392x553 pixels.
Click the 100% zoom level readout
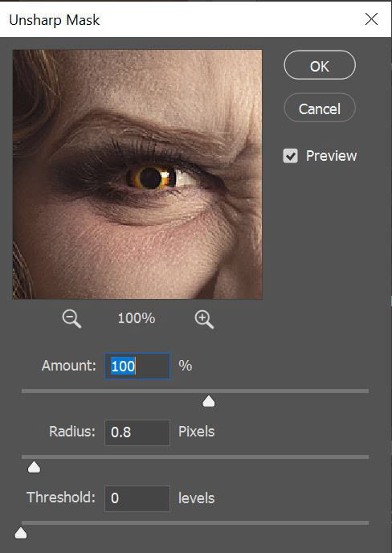coord(137,318)
